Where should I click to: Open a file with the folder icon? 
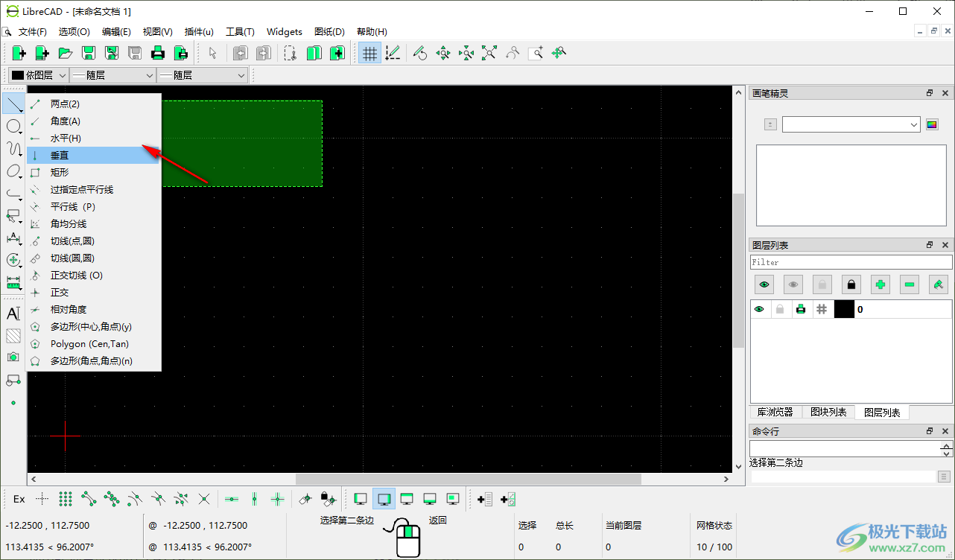(65, 53)
